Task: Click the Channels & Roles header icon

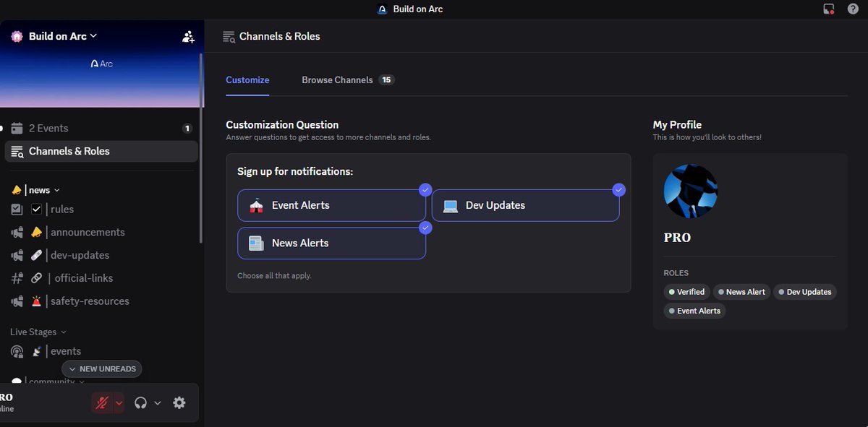Action: [229, 36]
